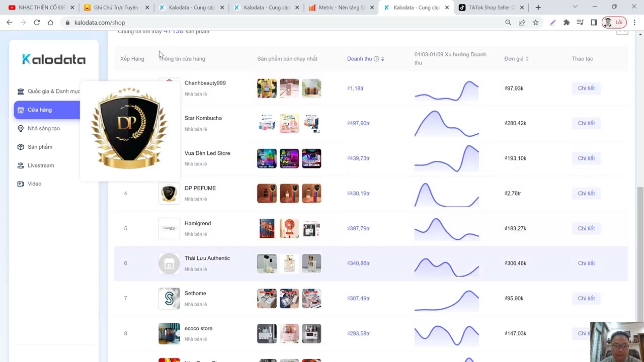
Task: Open Chi tiết for Vua Đèn Led Store
Action: tap(586, 158)
